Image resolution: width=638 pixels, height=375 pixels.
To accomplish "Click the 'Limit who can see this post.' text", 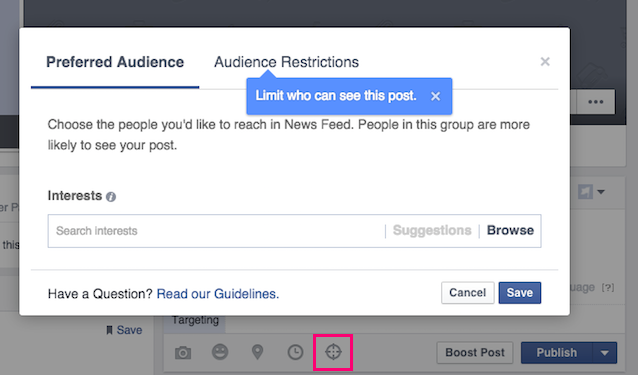I will click(x=336, y=96).
